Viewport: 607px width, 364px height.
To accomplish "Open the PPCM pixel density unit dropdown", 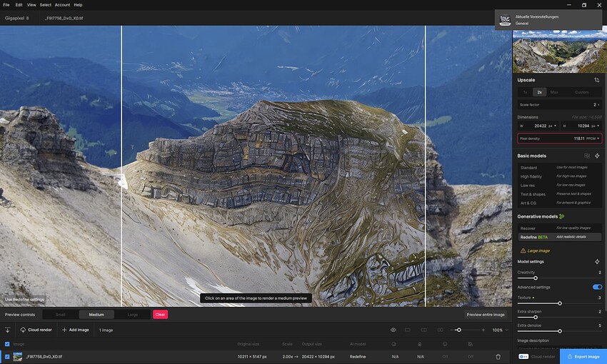I will click(593, 138).
